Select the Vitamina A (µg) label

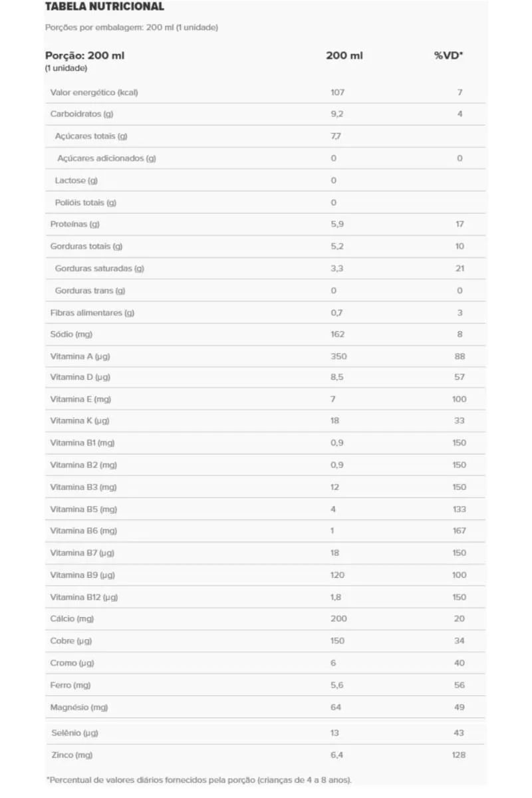pyautogui.click(x=80, y=356)
